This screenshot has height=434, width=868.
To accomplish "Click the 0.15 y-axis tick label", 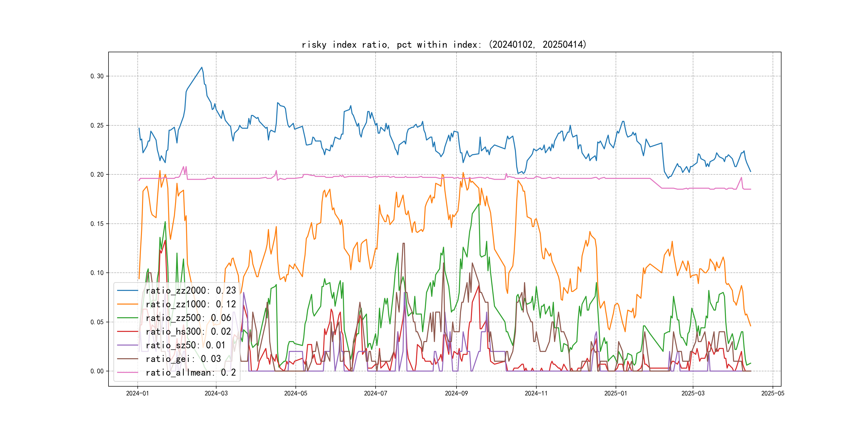I will click(97, 224).
